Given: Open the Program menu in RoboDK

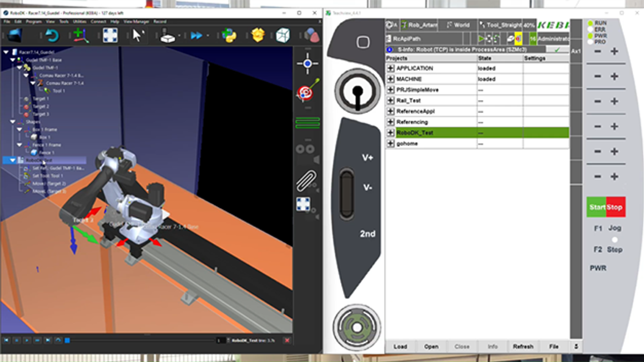Looking at the screenshot, I should 34,21.
